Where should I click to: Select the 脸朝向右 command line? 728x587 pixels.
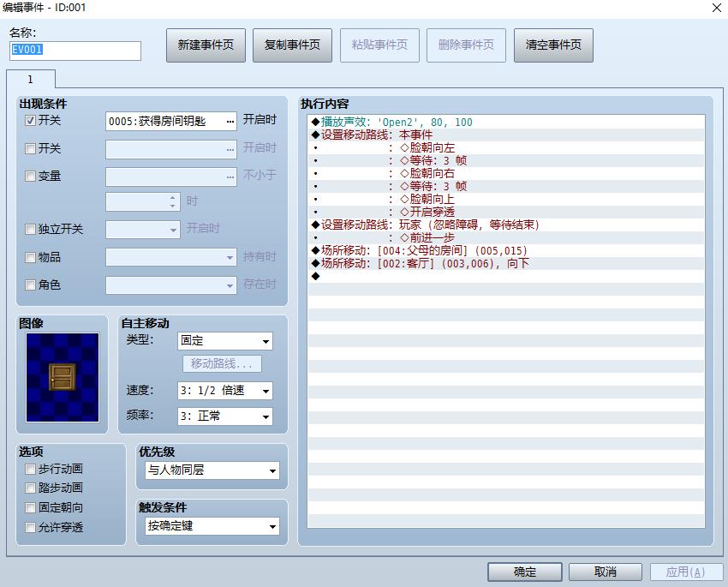point(506,173)
